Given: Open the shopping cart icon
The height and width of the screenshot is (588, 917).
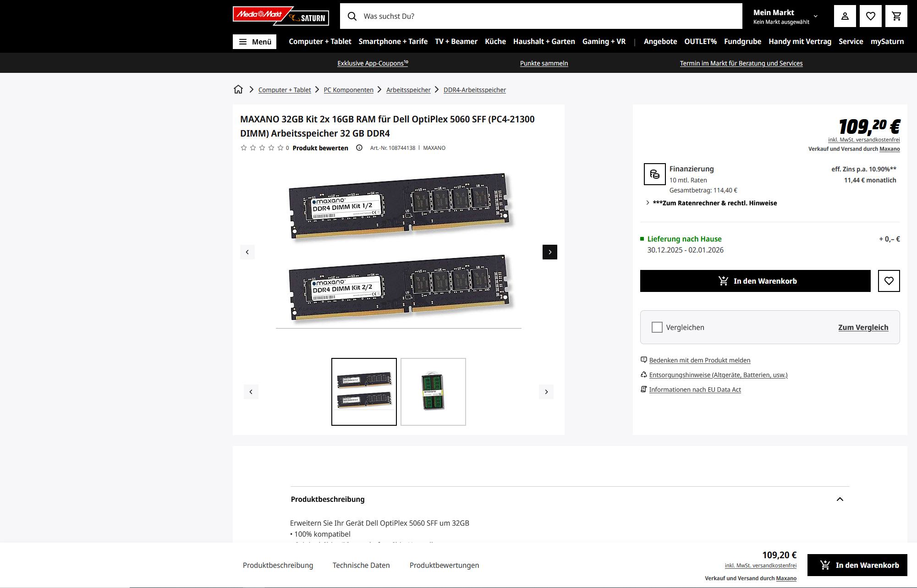Looking at the screenshot, I should (896, 16).
